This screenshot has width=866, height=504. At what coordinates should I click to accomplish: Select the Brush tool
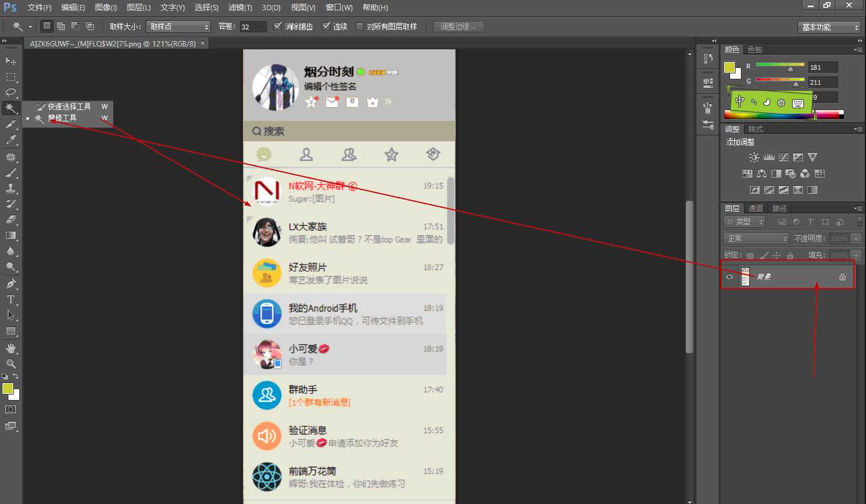coord(11,173)
